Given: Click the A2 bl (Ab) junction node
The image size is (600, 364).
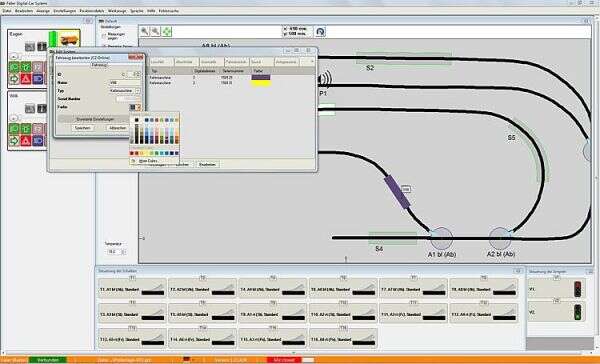Looking at the screenshot, I should [x=500, y=238].
